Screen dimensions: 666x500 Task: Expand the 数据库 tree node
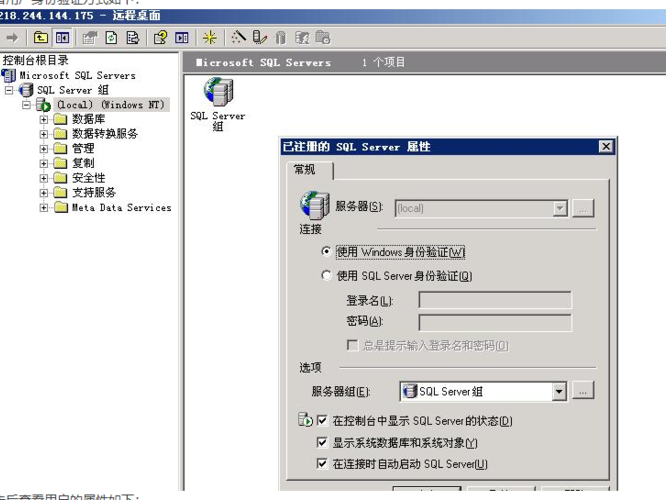click(x=43, y=120)
